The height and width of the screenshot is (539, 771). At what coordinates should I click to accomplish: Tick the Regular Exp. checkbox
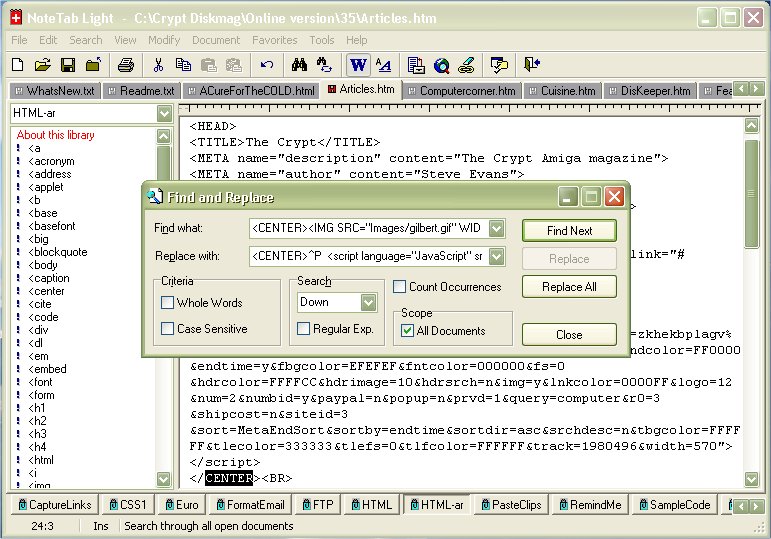(303, 329)
